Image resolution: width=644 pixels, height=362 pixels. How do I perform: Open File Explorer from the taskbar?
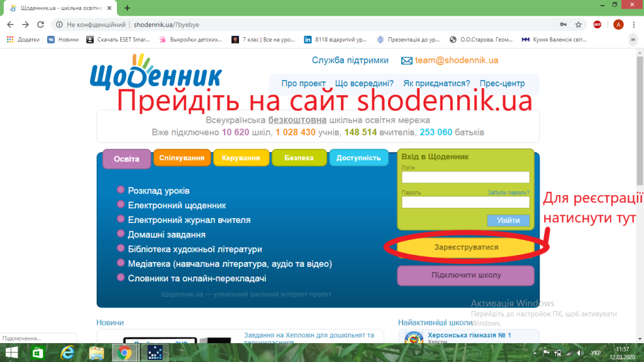point(96,353)
